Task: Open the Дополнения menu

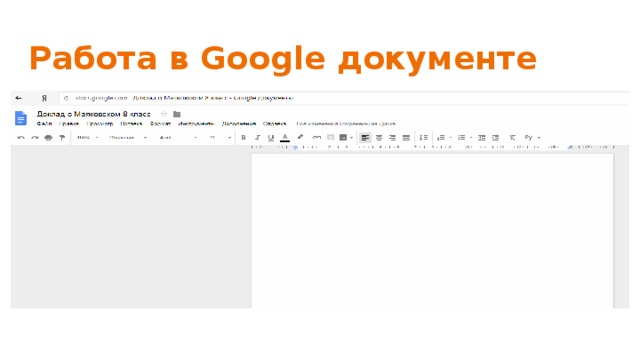Action: 239,123
